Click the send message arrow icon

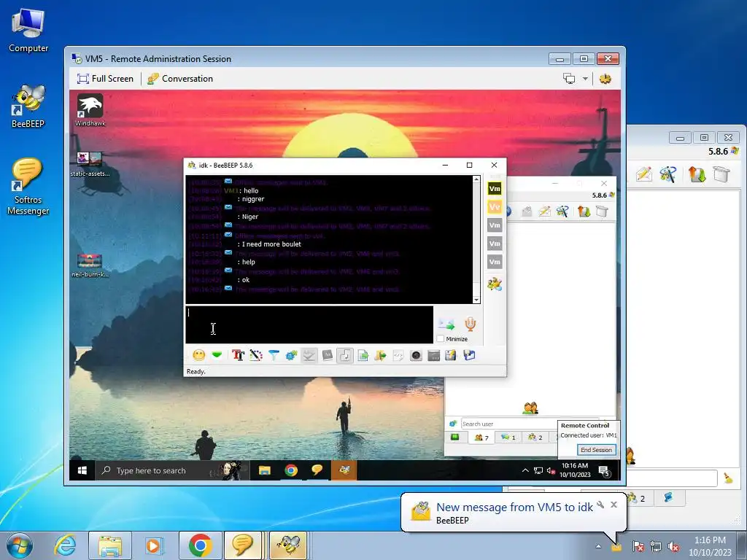tap(446, 324)
